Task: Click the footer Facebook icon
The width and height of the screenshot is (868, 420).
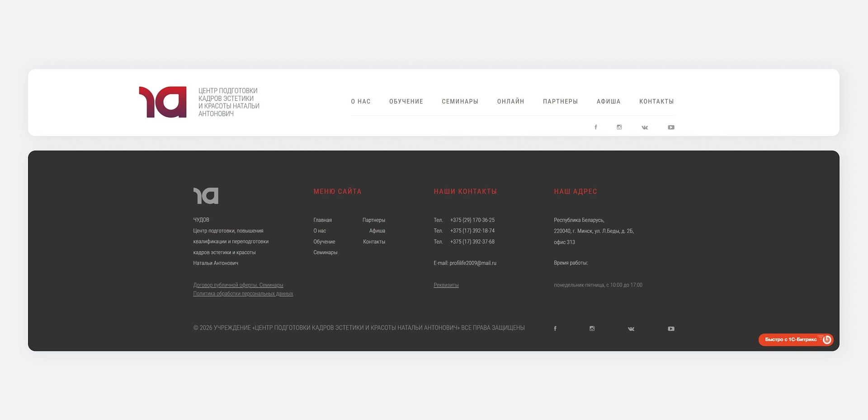Action: [555, 329]
